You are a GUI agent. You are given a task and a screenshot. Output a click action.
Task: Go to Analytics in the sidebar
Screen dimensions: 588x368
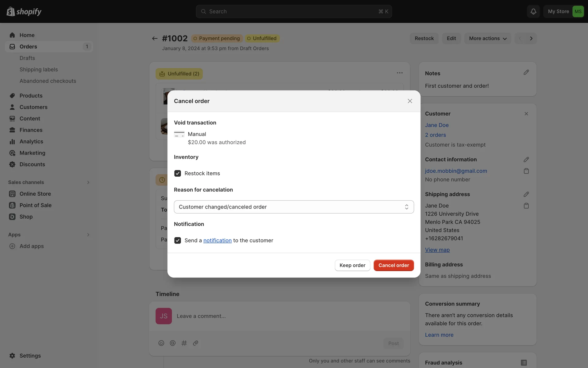[31, 141]
